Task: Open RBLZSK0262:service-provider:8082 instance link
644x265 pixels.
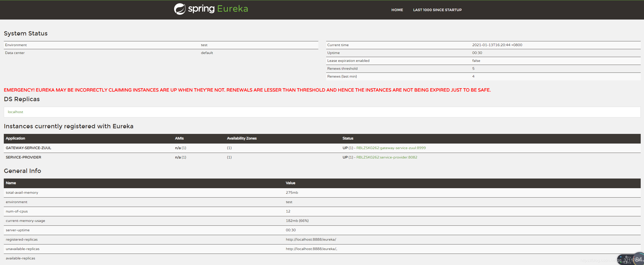Action: click(x=387, y=157)
